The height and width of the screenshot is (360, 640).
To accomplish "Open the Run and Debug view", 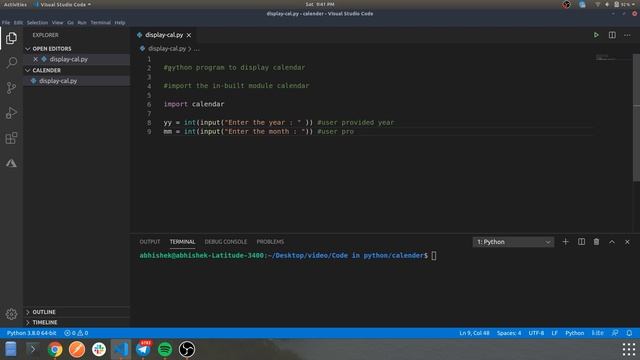I will coord(11,113).
